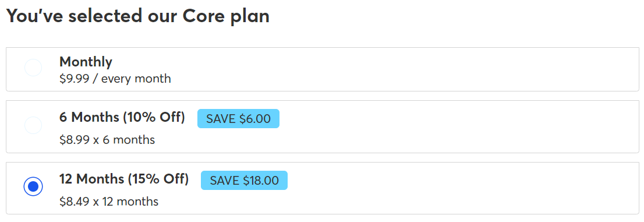Click the SAVE $18.00 badge
Screen dimensions: 644x222
click(244, 181)
